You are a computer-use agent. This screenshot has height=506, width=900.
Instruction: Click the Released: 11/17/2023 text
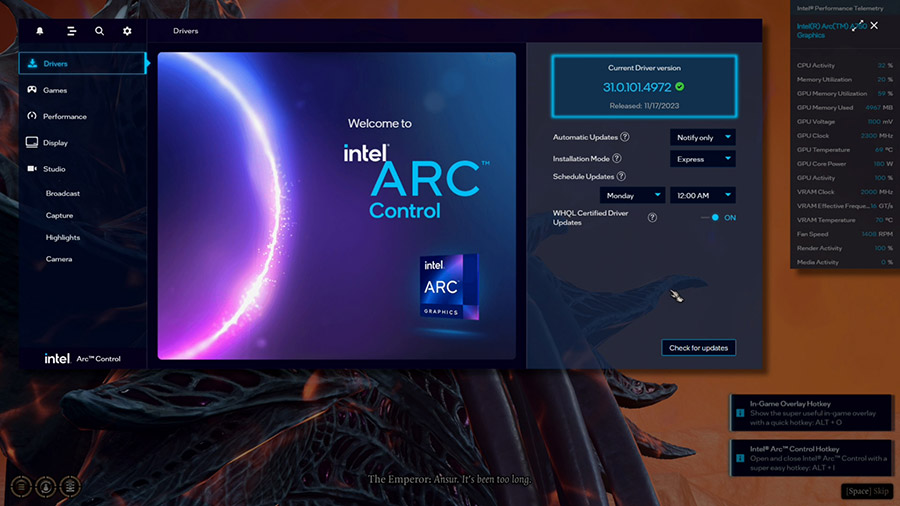[644, 106]
